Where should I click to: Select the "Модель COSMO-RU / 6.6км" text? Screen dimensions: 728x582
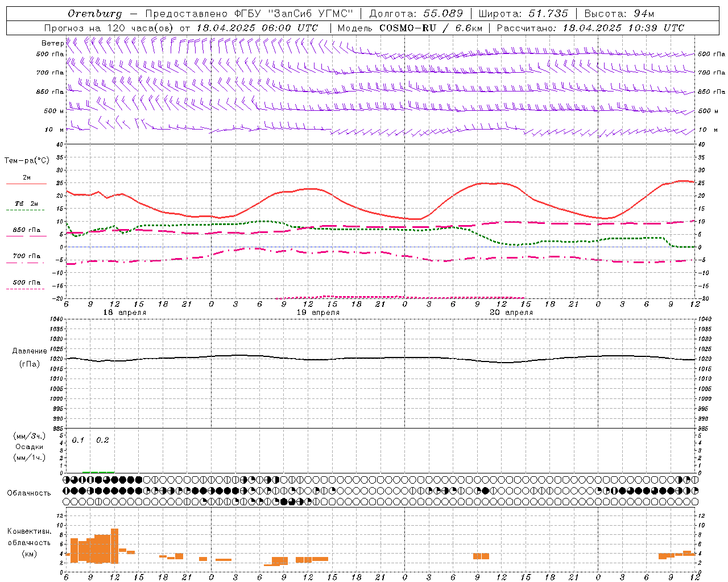coord(410,28)
